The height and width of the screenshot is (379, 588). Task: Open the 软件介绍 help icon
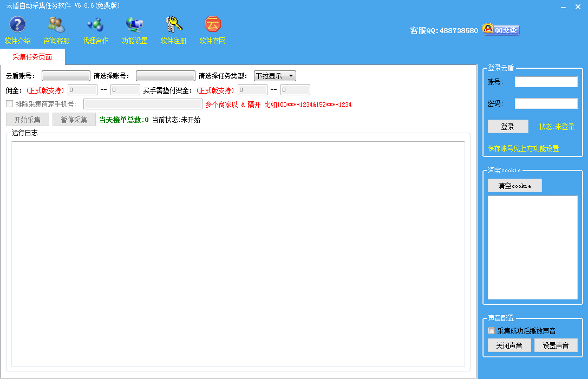click(17, 25)
